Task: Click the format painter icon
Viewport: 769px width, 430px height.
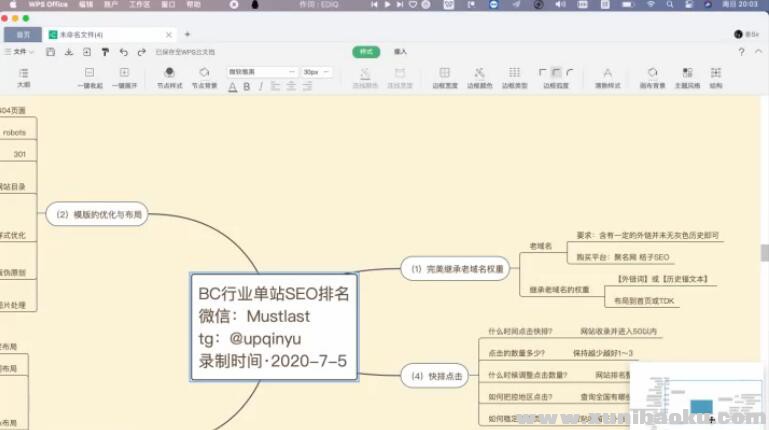Action: 105,51
